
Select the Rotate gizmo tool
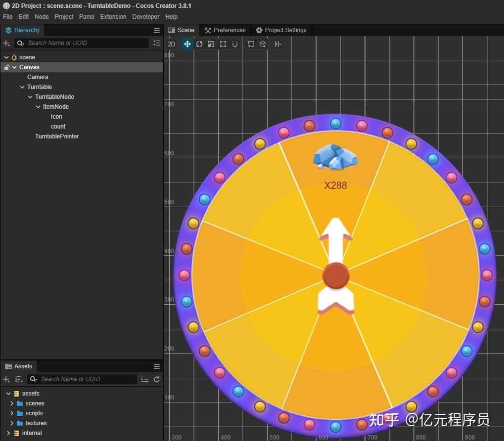click(x=199, y=44)
